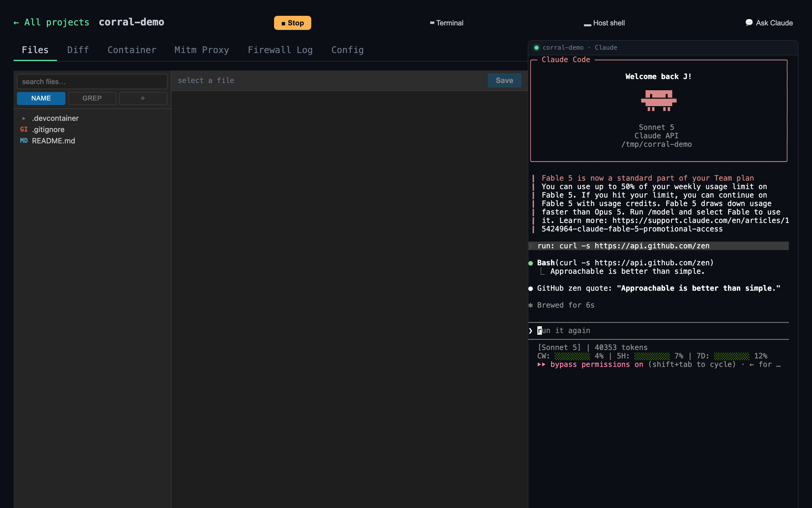Viewport: 812px width, 508px height.
Task: Click the Claude Code mascot logo
Action: pos(659,100)
